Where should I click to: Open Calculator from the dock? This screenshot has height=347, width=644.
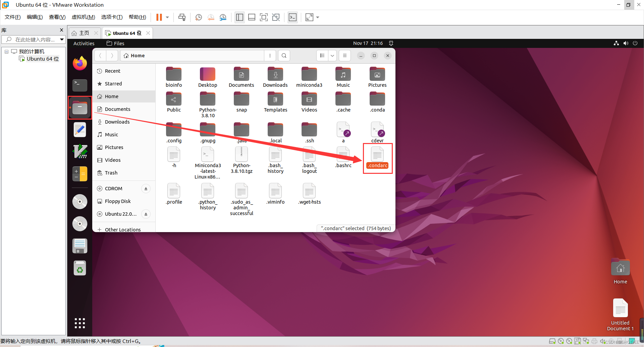pos(80,174)
